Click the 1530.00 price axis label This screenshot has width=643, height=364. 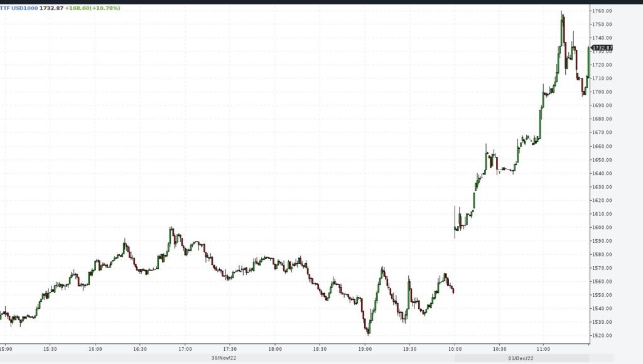pyautogui.click(x=602, y=323)
